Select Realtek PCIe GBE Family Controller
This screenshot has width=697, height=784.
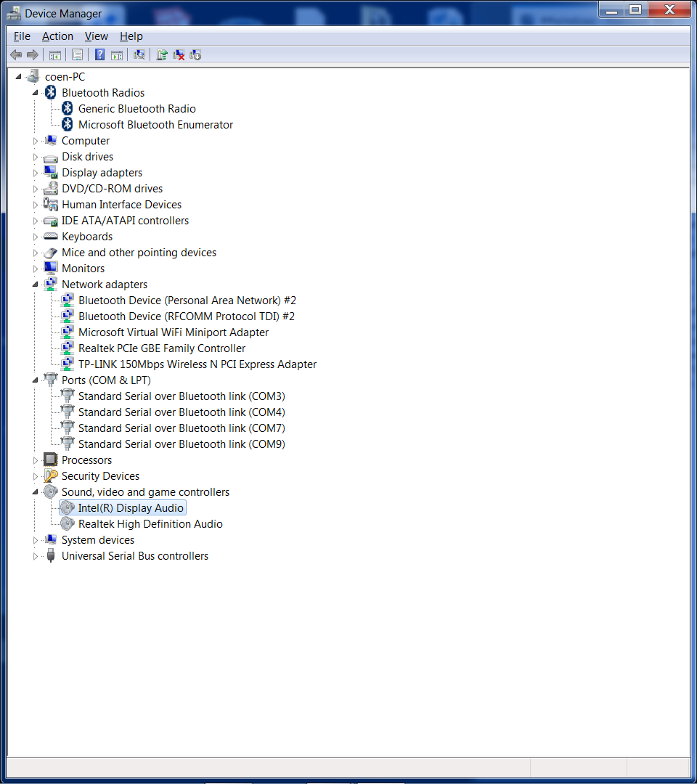[162, 348]
